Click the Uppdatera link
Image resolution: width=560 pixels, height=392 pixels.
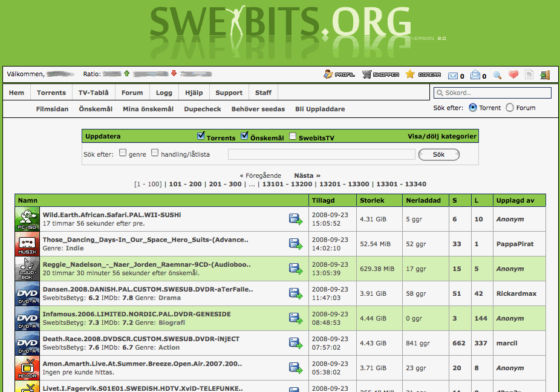(103, 136)
